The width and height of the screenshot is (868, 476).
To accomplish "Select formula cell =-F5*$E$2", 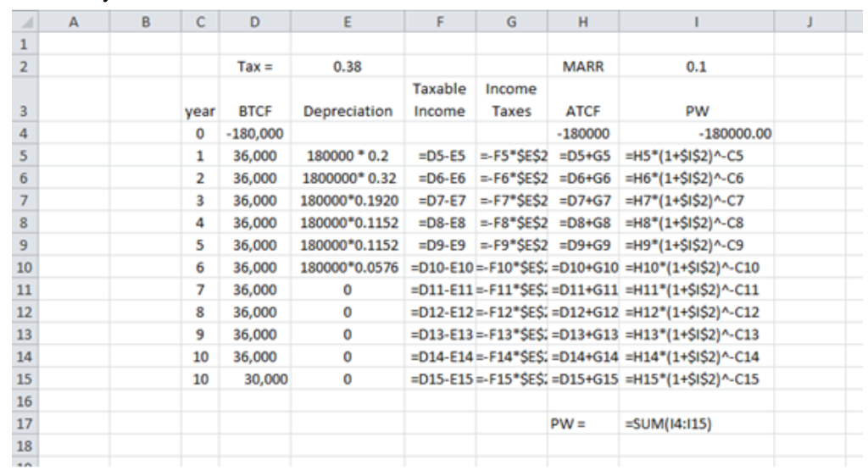I will coord(511,156).
